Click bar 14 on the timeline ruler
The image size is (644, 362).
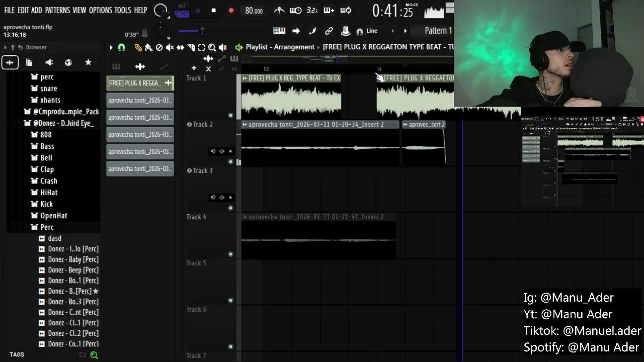tap(379, 69)
